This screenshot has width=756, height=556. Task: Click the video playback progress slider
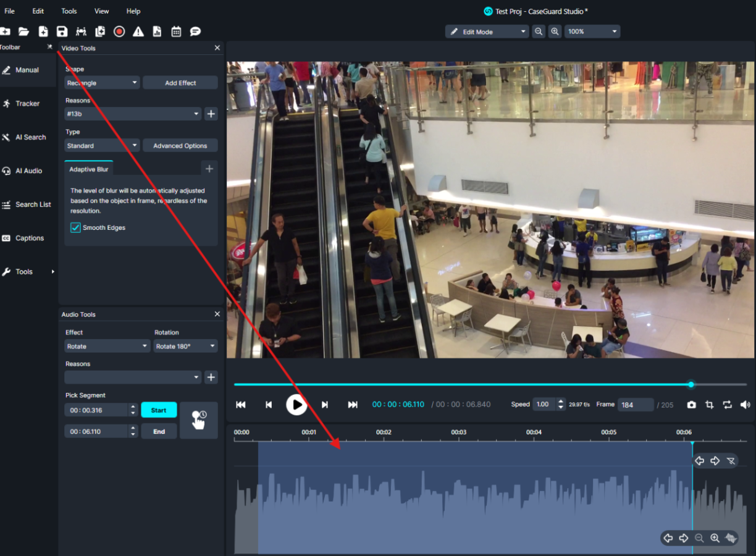pyautogui.click(x=462, y=384)
